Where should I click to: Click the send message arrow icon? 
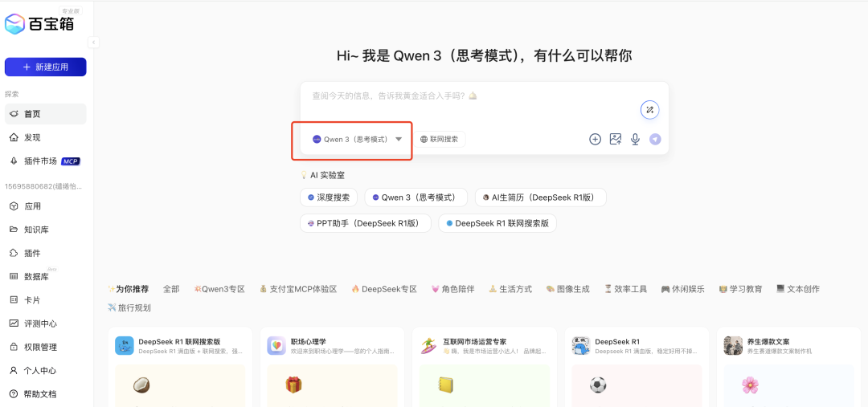click(x=656, y=140)
